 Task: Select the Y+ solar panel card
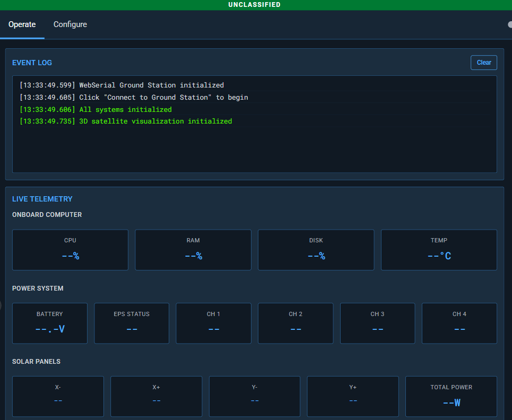353,397
